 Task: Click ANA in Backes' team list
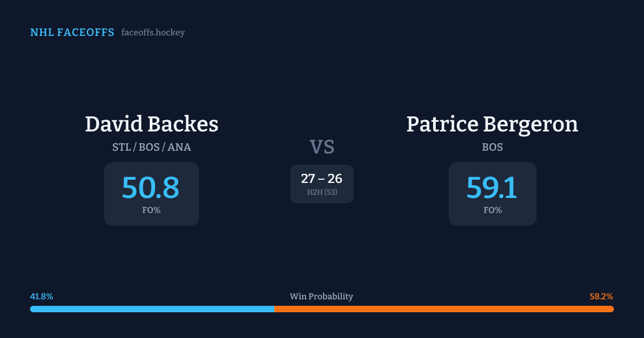tap(179, 147)
